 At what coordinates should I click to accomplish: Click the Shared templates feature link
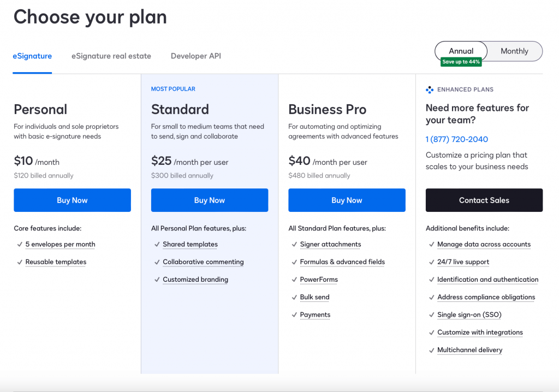(x=190, y=245)
